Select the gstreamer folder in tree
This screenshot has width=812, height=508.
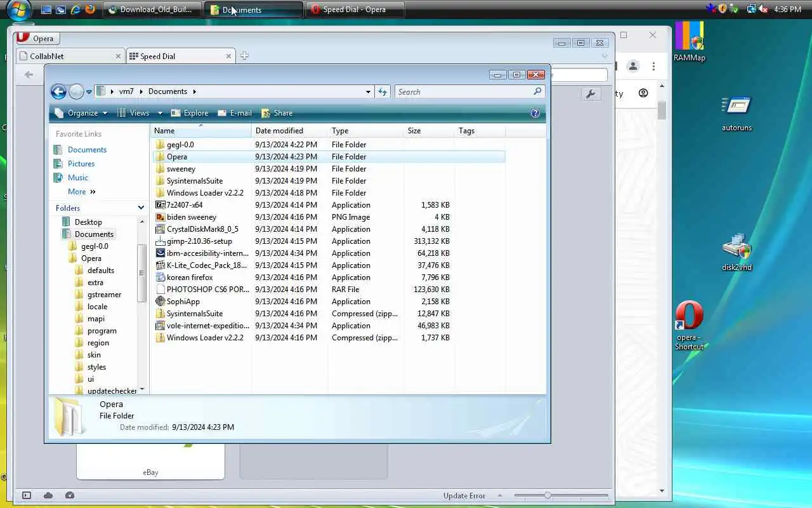104,295
